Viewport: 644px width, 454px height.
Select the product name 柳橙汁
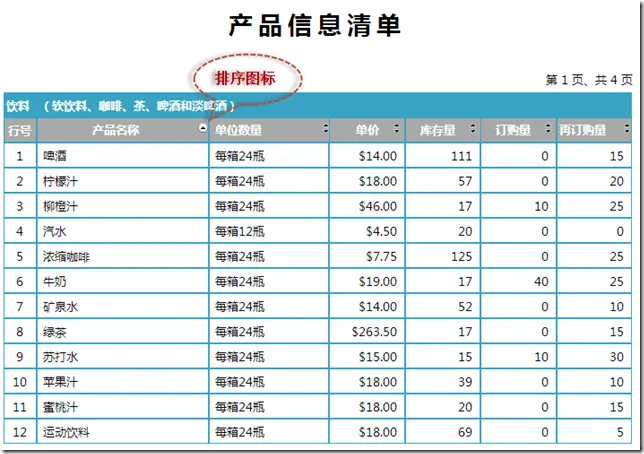pos(60,206)
